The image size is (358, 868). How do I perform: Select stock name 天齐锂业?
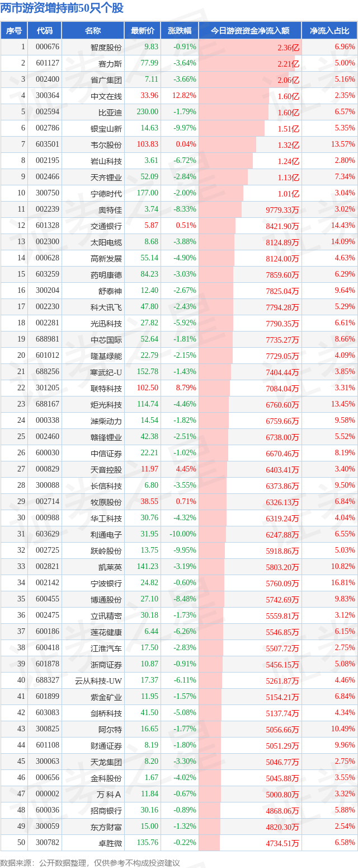coord(106,177)
